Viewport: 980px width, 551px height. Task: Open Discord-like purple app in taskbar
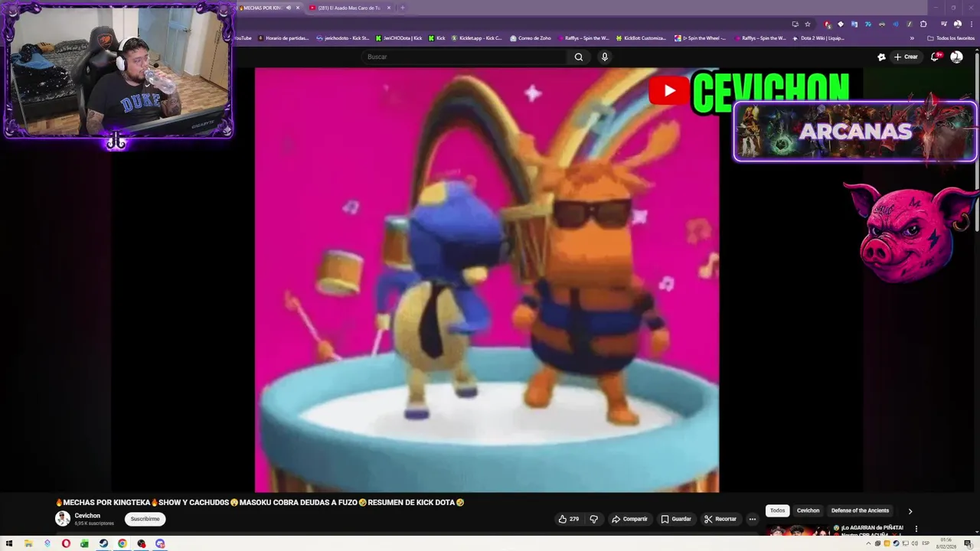pyautogui.click(x=160, y=543)
